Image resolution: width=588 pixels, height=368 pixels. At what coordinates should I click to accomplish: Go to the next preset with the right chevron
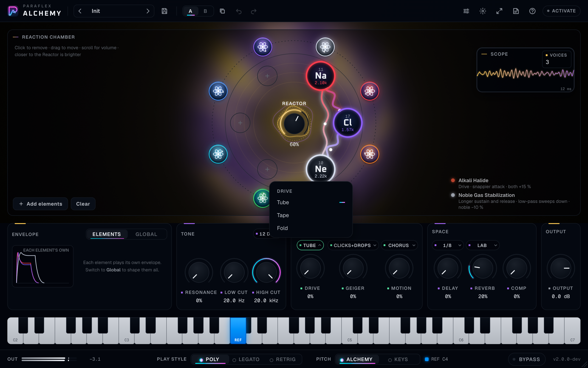[x=148, y=11]
